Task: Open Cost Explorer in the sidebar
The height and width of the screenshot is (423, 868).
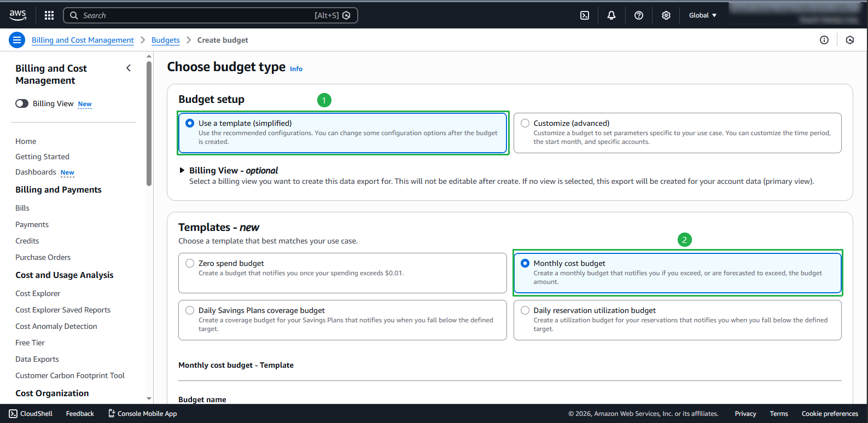Action: tap(38, 293)
